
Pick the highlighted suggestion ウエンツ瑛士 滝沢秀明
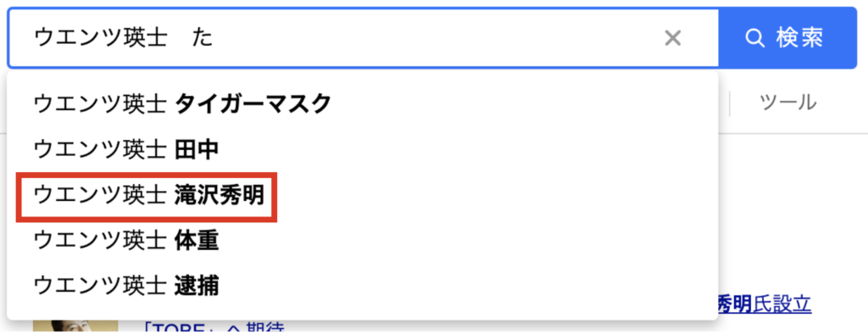[x=363, y=195]
